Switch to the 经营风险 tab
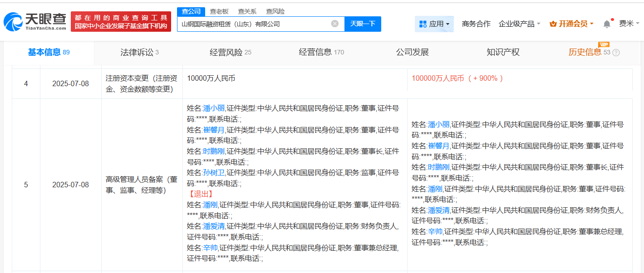Viewport: 644px width, 273px height. (230, 52)
